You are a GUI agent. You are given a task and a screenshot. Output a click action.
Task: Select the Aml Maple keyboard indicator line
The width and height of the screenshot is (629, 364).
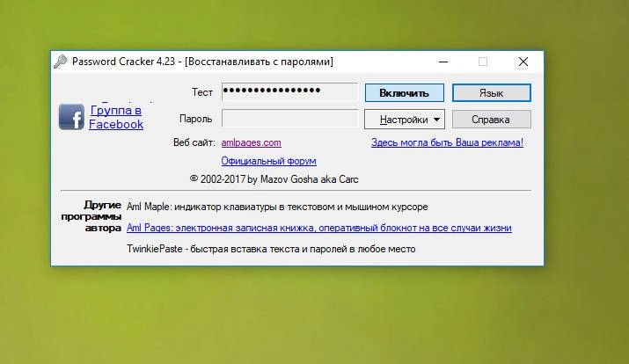click(x=277, y=207)
